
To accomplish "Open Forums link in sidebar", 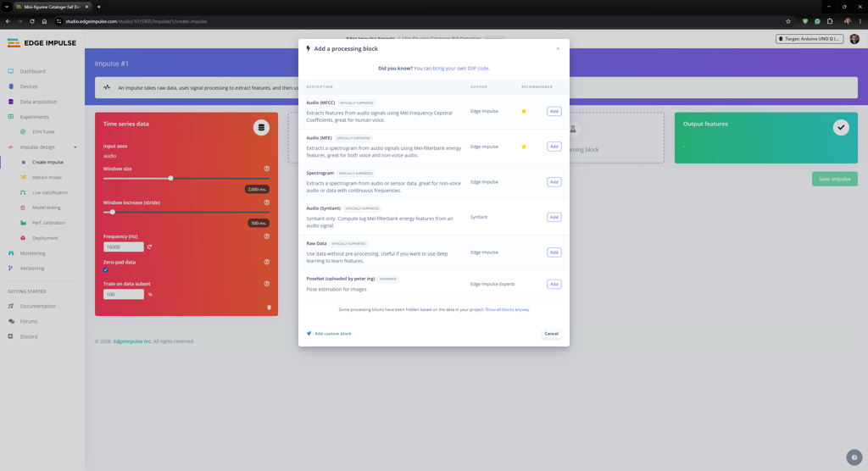I will tap(29, 321).
